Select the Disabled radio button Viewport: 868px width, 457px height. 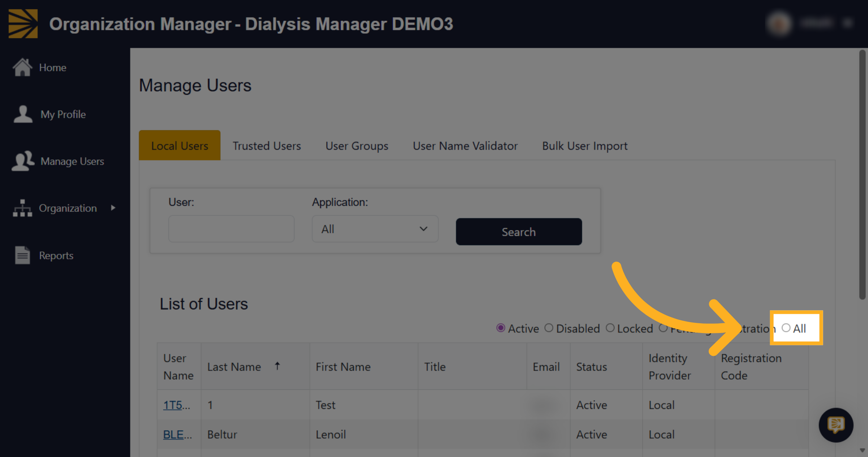[549, 328]
